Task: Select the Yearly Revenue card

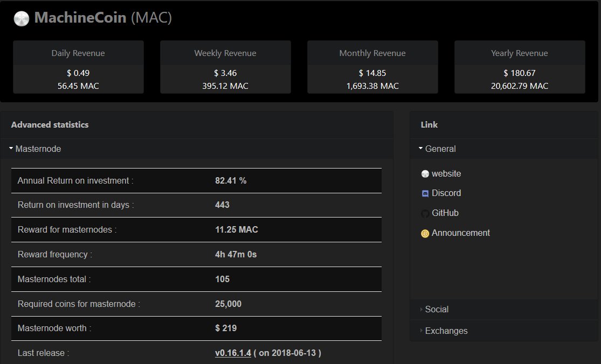Action: point(520,66)
